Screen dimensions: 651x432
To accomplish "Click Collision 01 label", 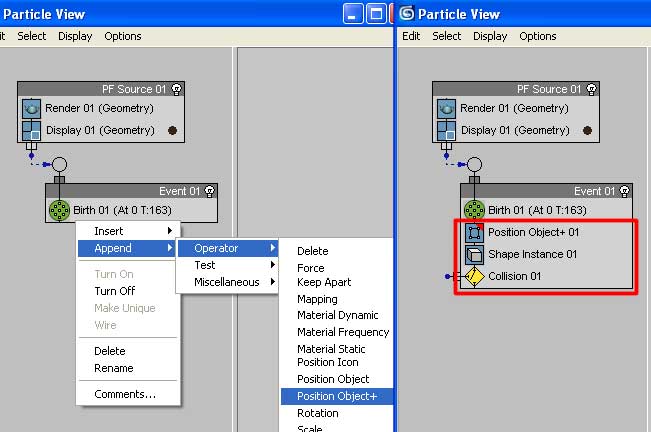I will pyautogui.click(x=514, y=276).
